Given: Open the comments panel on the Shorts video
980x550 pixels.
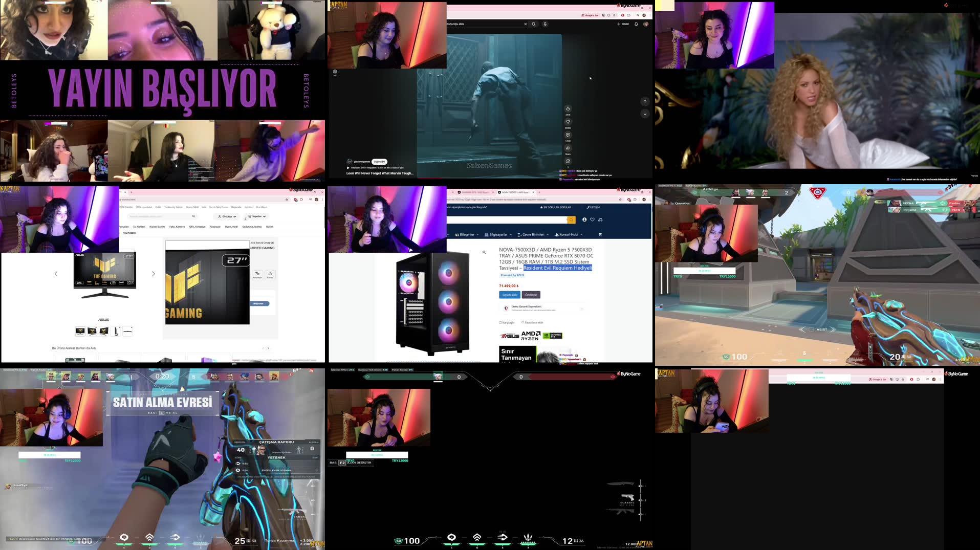Looking at the screenshot, I should point(568,135).
